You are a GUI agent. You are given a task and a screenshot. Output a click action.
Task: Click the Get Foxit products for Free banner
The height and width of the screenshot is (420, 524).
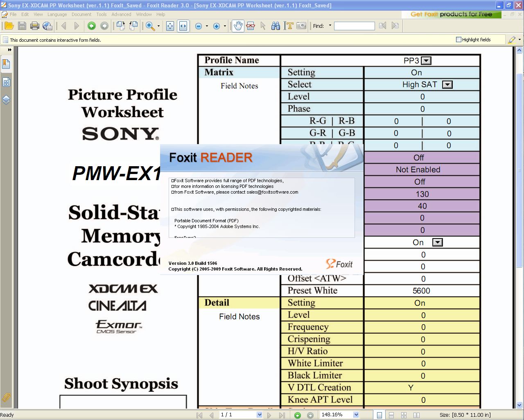(x=452, y=14)
